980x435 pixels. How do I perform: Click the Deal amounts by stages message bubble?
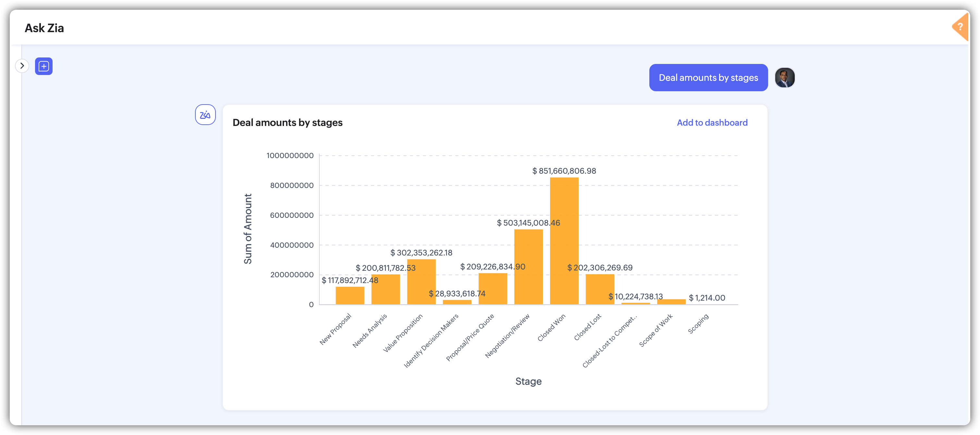pyautogui.click(x=708, y=78)
